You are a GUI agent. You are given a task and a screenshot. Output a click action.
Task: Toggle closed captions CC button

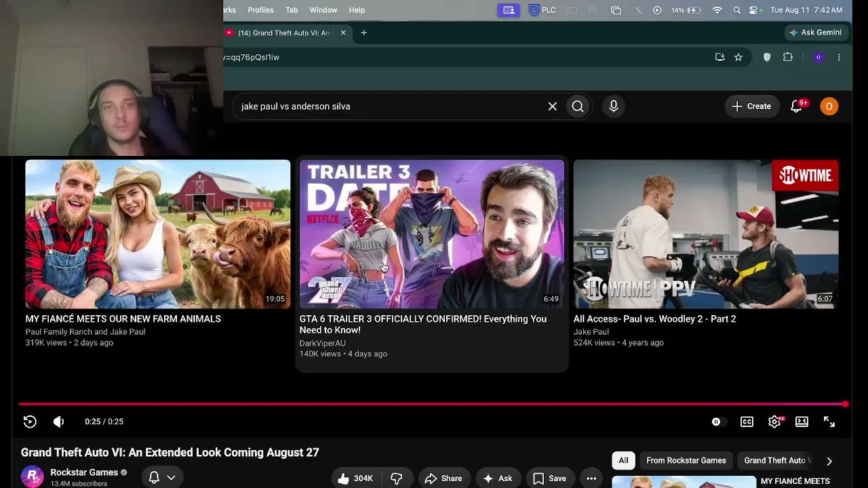click(x=747, y=422)
